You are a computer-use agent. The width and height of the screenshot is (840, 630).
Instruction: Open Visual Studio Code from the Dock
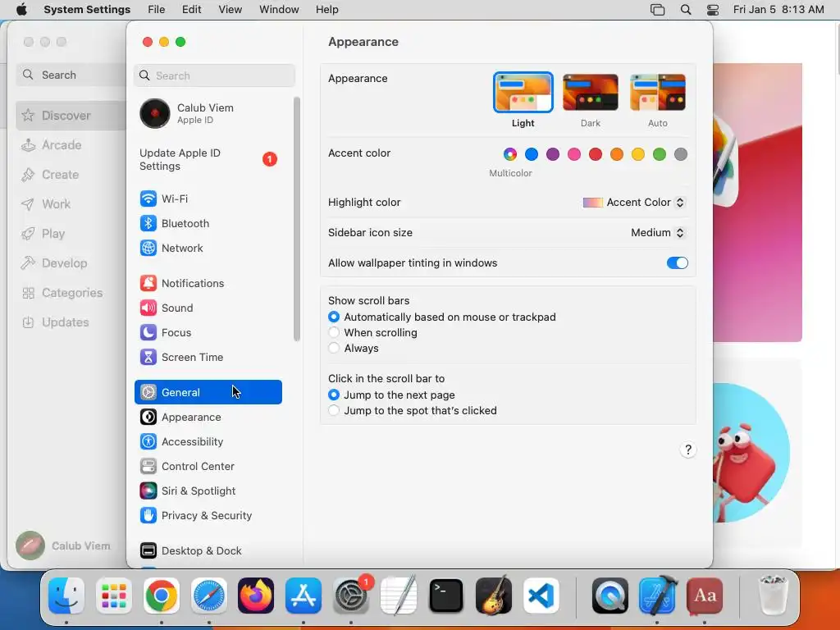click(541, 596)
